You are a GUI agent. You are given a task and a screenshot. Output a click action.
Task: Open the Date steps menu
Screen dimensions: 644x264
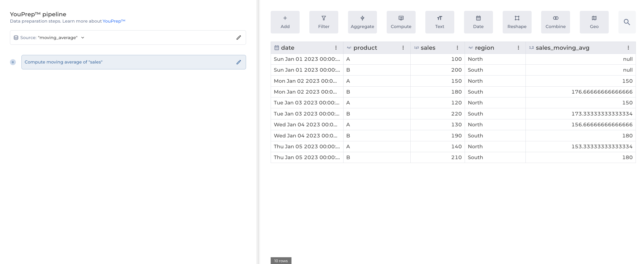coord(478,22)
